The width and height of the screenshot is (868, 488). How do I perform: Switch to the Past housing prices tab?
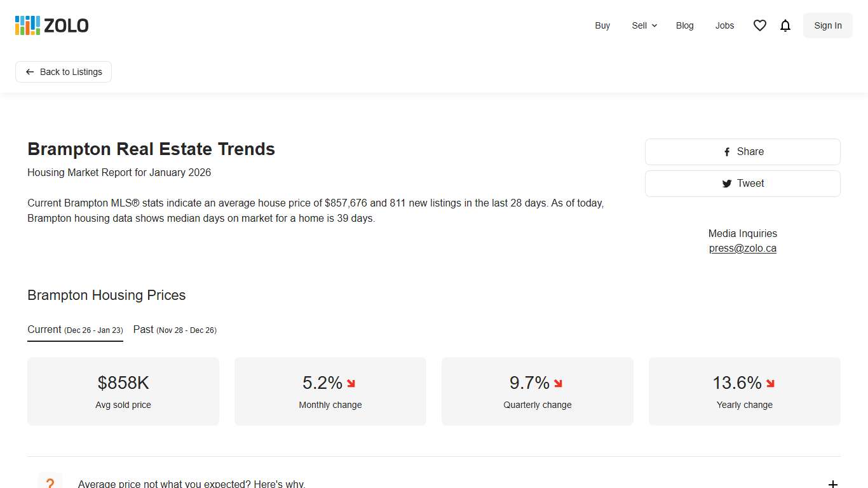pos(175,329)
